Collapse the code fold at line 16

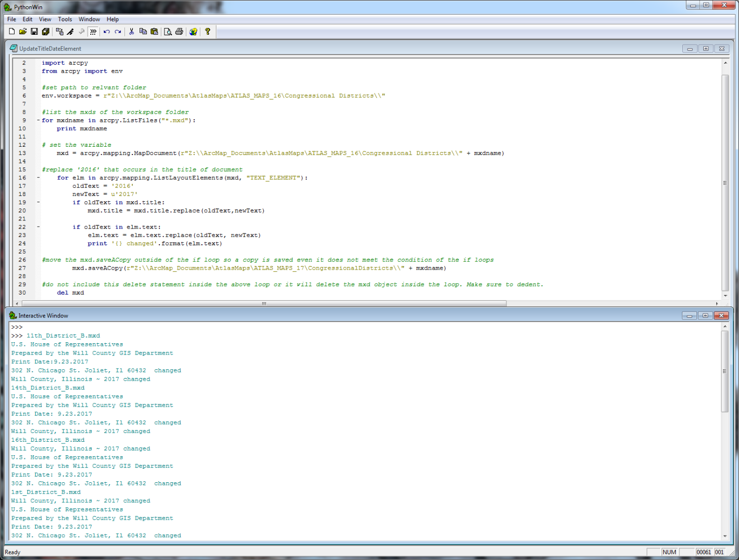[x=38, y=178]
